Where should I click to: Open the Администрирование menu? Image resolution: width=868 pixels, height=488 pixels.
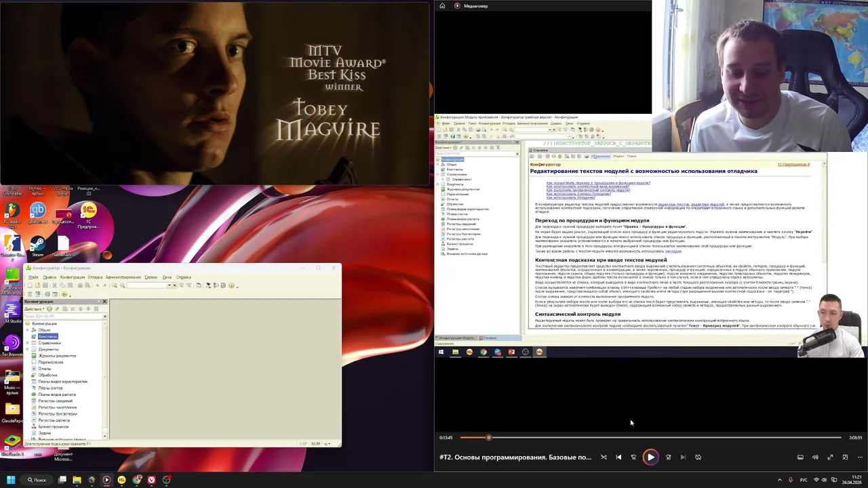click(x=123, y=277)
